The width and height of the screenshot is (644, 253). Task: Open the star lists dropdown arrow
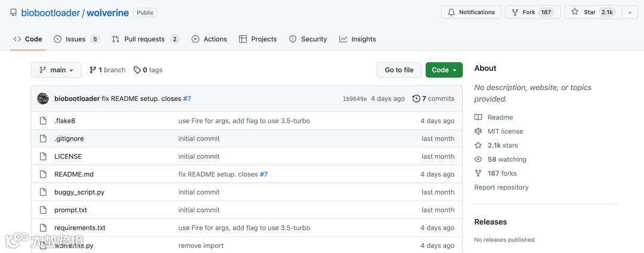point(630,13)
